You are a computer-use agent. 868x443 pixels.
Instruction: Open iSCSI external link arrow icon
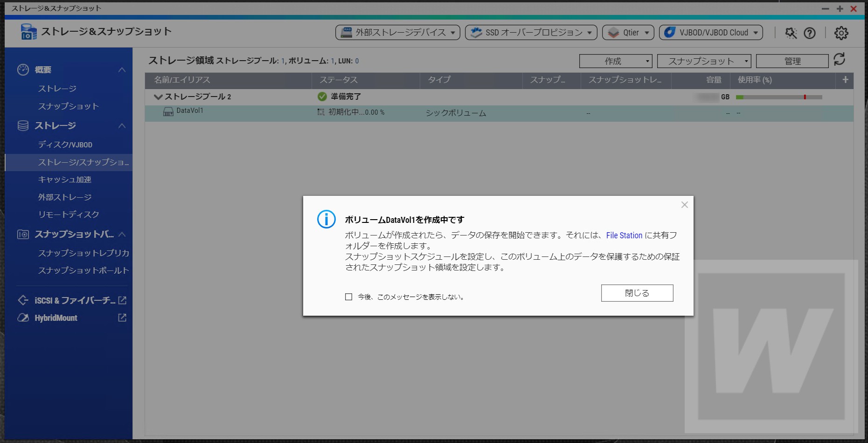[122, 300]
